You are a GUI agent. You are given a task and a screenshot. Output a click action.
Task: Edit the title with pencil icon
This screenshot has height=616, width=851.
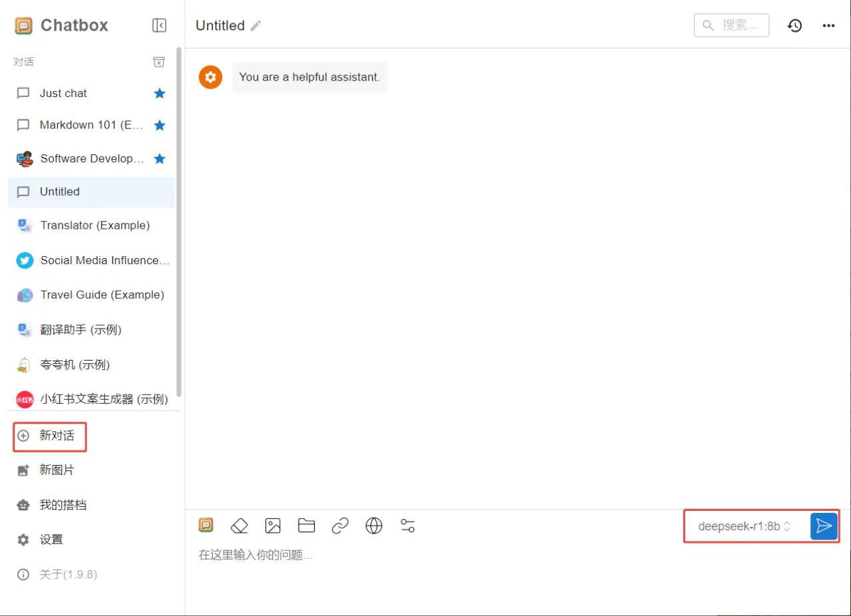(x=256, y=25)
